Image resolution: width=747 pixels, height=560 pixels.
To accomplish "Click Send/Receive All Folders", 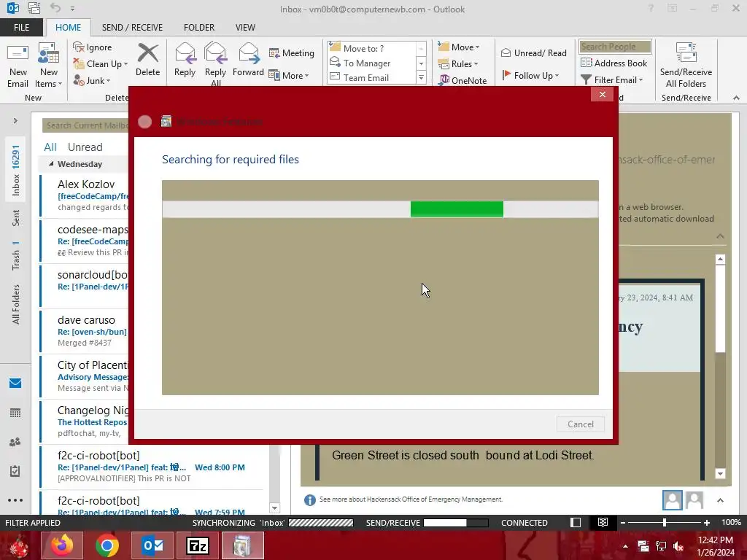I will [x=686, y=65].
